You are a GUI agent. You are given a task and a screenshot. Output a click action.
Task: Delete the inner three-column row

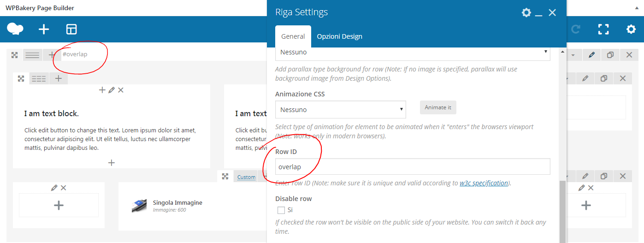[x=623, y=79]
